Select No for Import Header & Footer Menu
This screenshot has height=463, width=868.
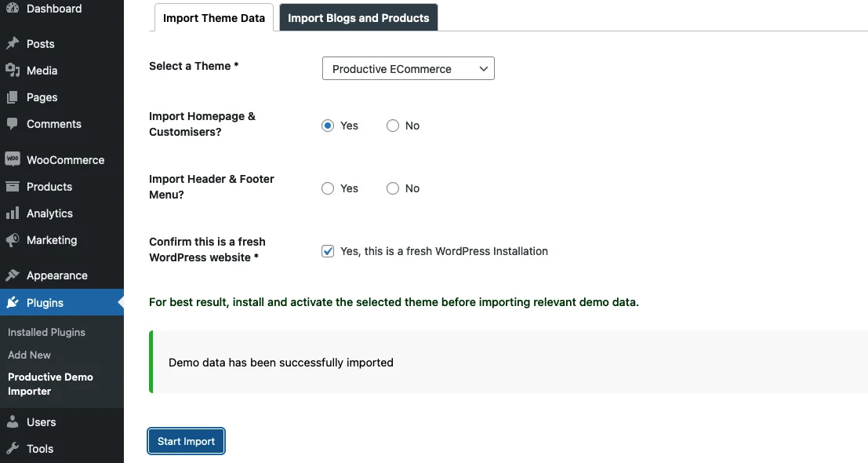point(393,188)
